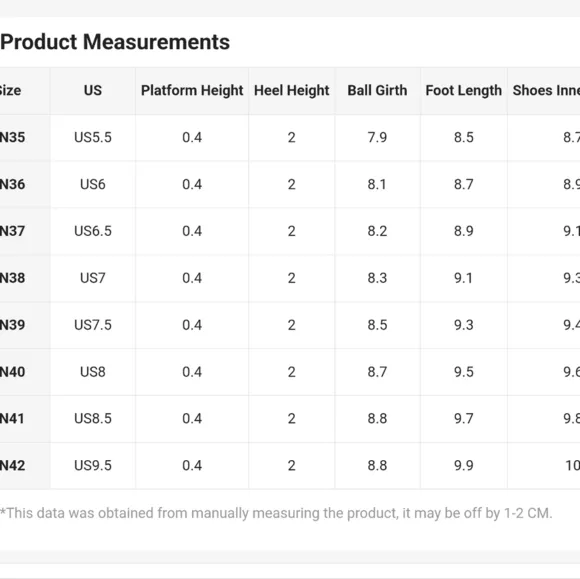Click the Foot Length column header
The width and height of the screenshot is (580, 579).
coord(463,91)
